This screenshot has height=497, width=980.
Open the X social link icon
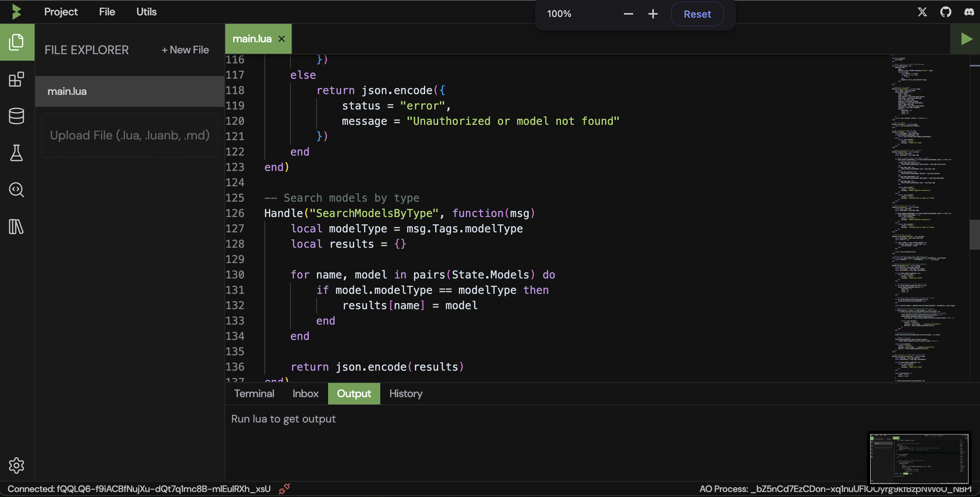pyautogui.click(x=922, y=12)
